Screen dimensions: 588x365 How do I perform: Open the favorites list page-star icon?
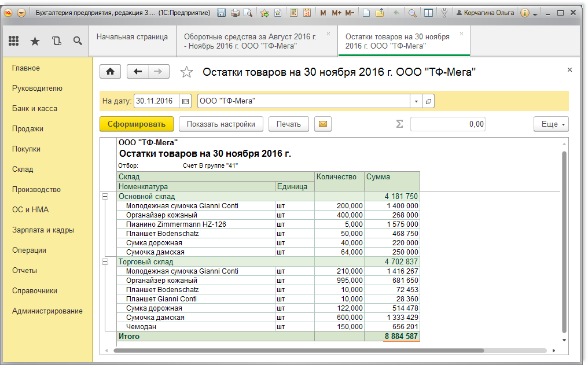278,13
